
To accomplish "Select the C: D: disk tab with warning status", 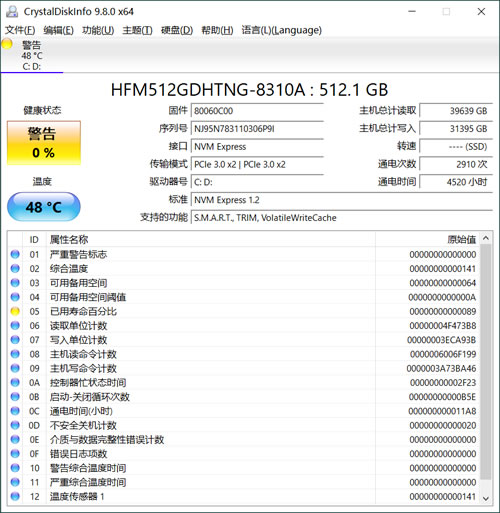I will pyautogui.click(x=32, y=55).
